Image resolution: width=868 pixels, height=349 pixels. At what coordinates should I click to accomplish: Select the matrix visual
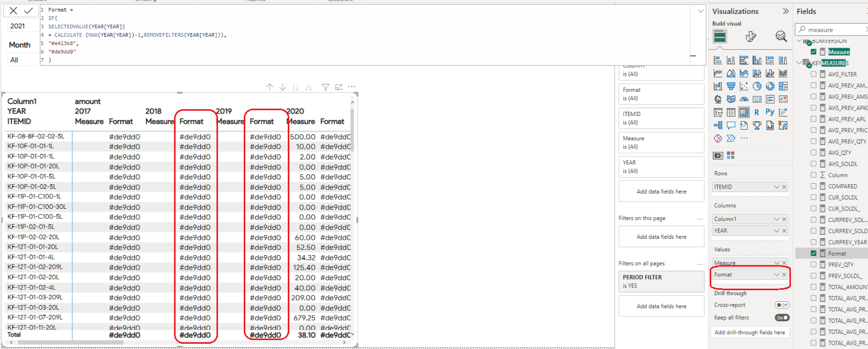click(x=744, y=112)
